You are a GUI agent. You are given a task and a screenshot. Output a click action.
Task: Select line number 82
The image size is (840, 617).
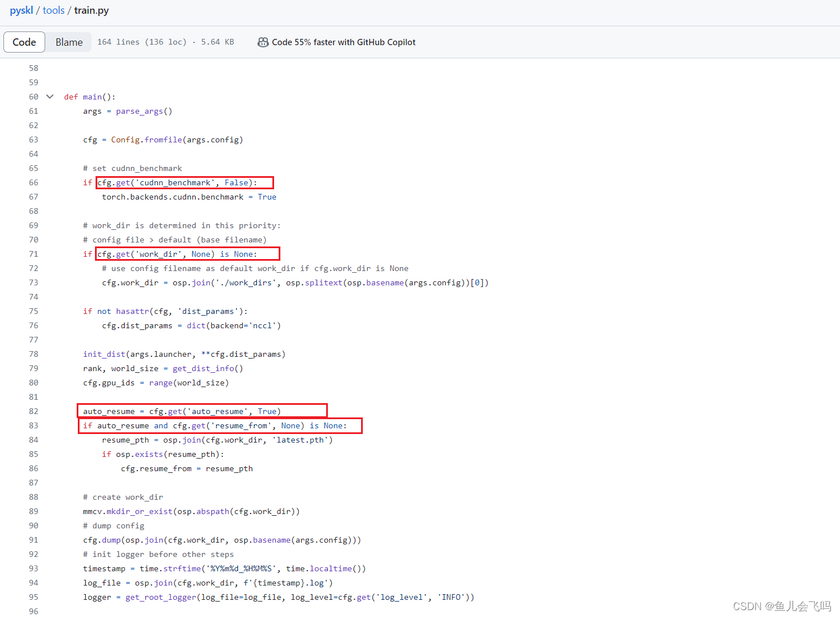[x=33, y=411]
